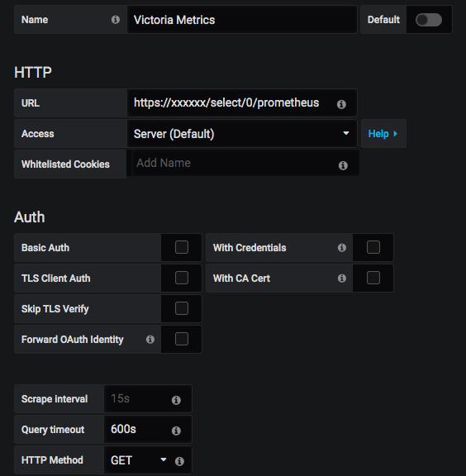Viewport: 466px width, 476px height.
Task: Click the With Credentials label
Action: 250,248
